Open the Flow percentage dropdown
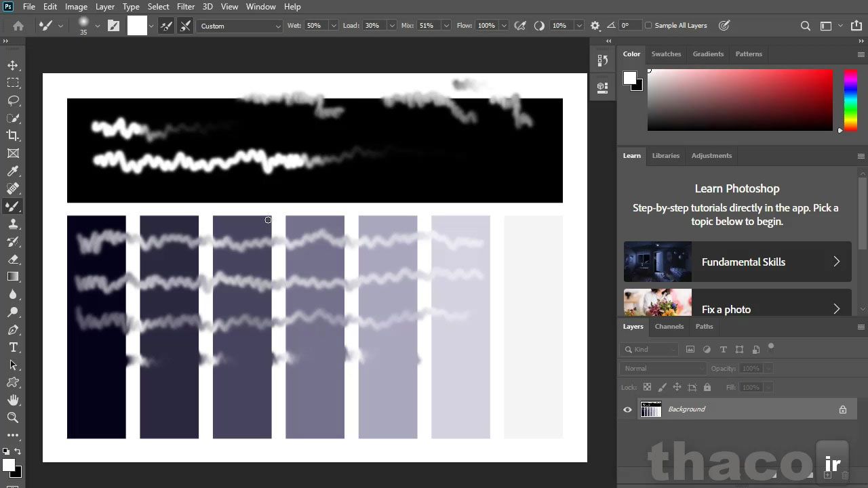 tap(504, 26)
